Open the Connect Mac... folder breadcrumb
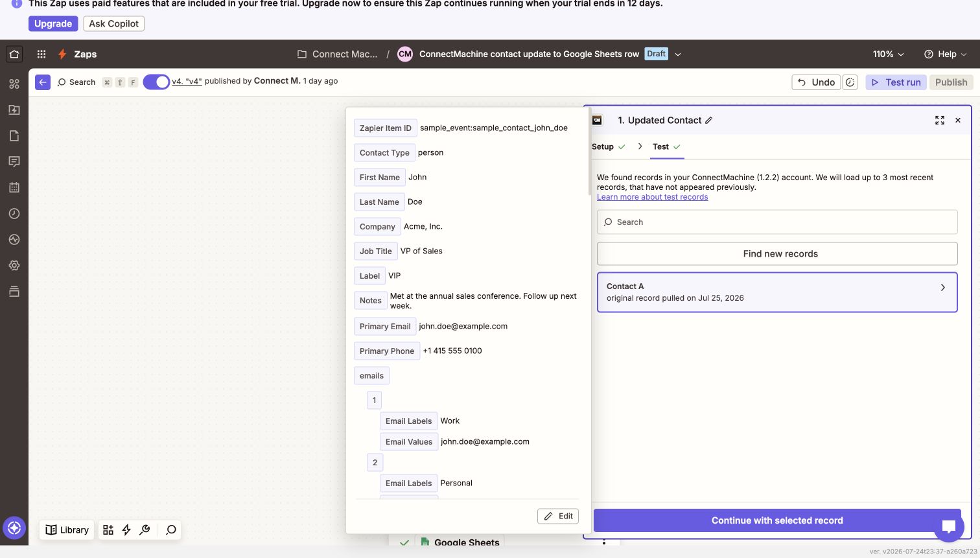This screenshot has width=980, height=558. (x=337, y=54)
